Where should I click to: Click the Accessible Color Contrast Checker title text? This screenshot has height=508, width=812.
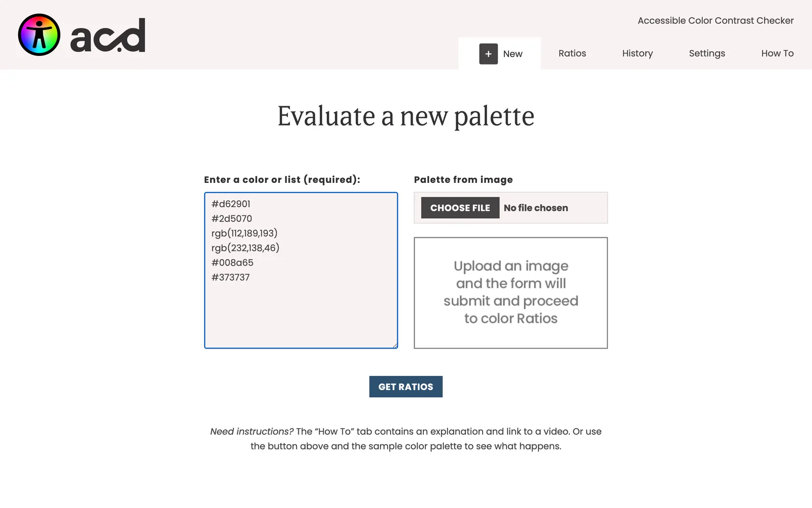click(716, 20)
